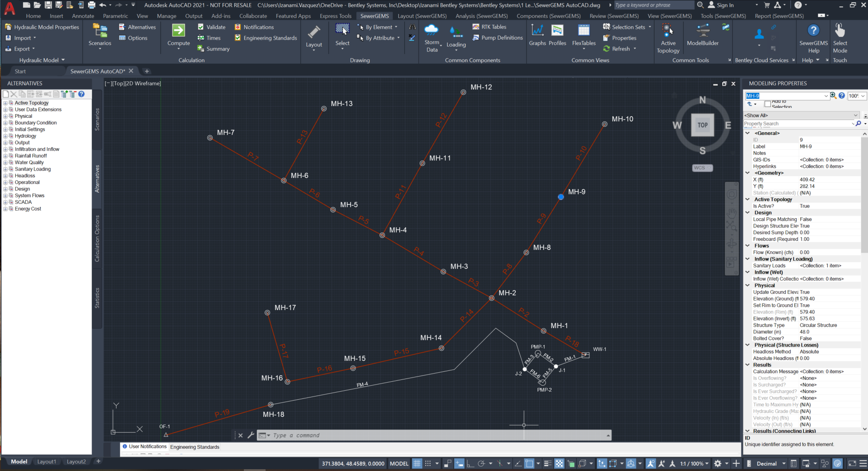
Task: Switch to Components (SewerGEMS) ribbon tab
Action: point(549,16)
